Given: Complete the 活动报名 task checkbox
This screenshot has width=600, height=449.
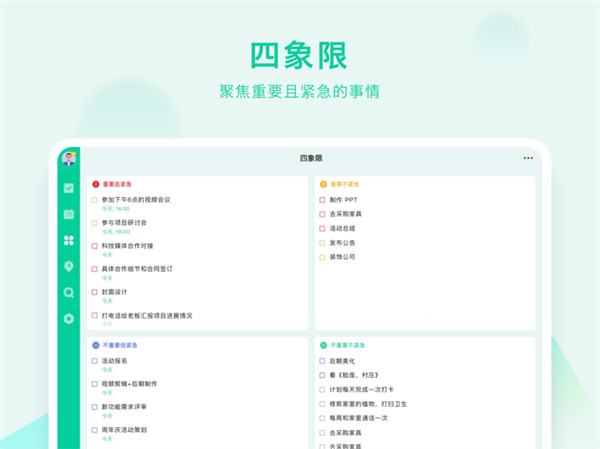Looking at the screenshot, I should click(x=95, y=361).
